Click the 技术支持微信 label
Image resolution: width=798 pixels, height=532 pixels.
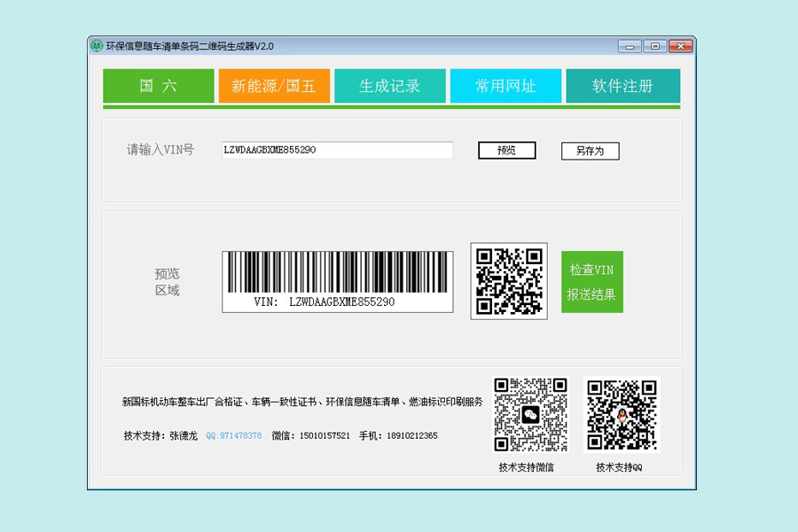(526, 467)
